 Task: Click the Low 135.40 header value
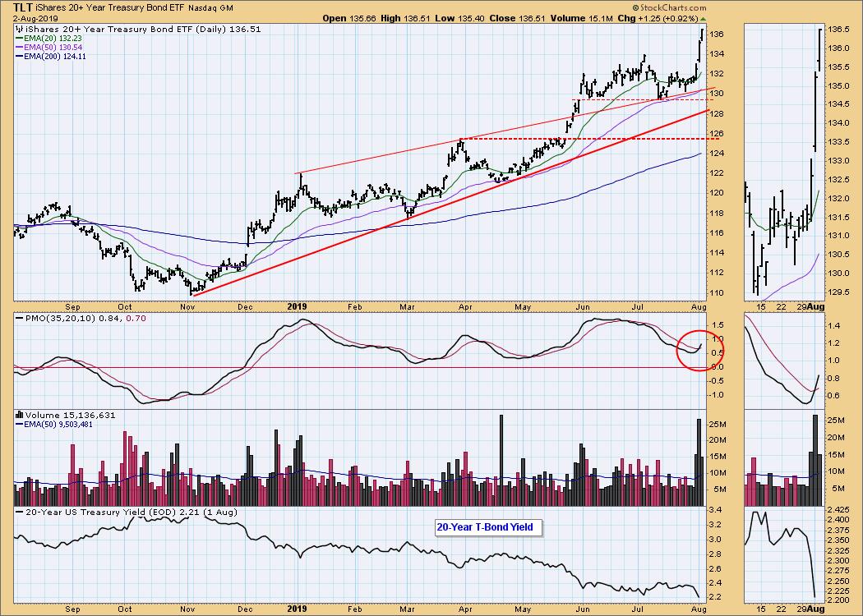pyautogui.click(x=459, y=18)
